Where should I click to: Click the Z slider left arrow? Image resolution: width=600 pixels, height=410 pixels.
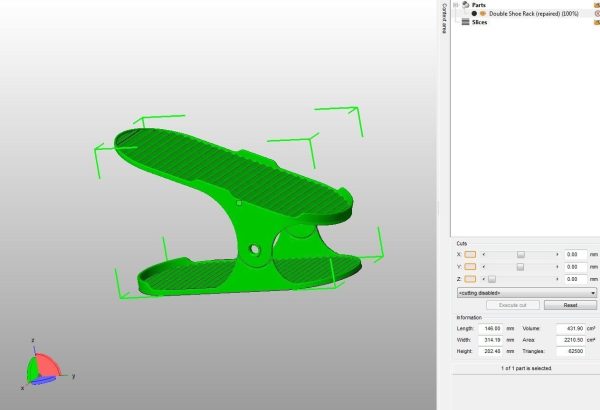(484, 279)
